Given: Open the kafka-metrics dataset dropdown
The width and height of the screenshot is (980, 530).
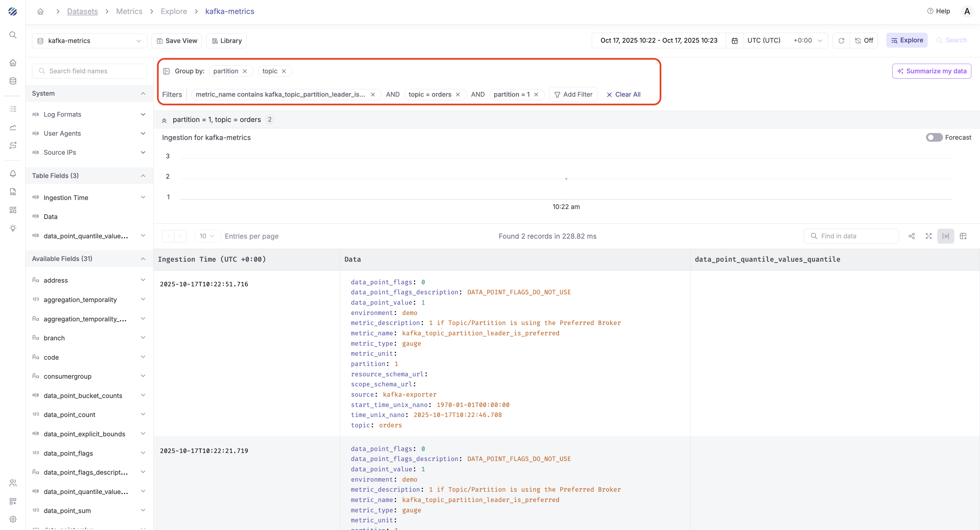Looking at the screenshot, I should [x=89, y=41].
